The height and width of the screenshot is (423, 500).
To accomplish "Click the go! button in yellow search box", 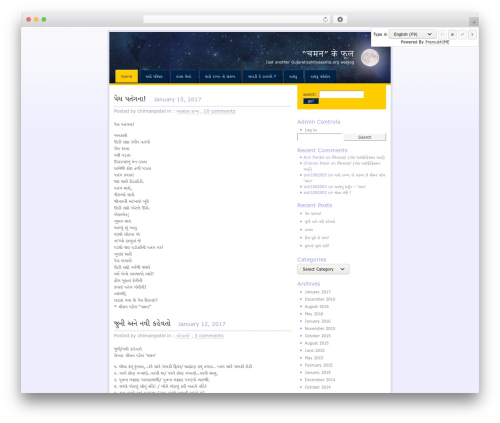I will pos(311,101).
